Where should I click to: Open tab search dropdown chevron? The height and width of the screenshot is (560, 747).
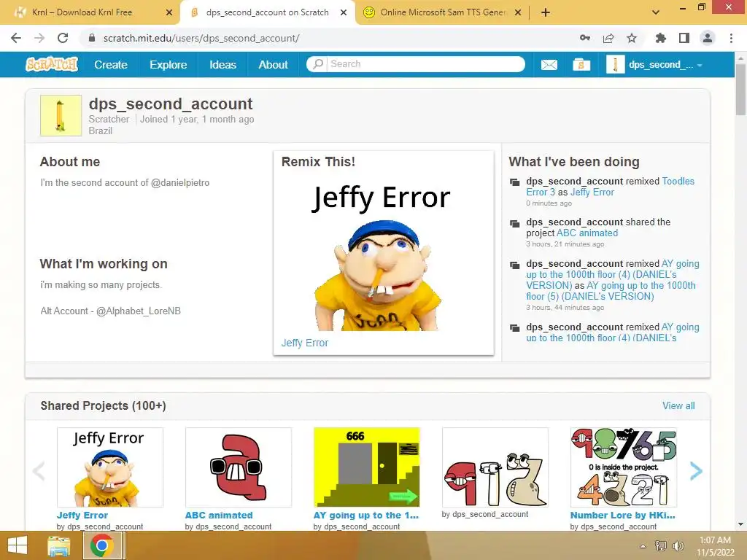coord(656,12)
